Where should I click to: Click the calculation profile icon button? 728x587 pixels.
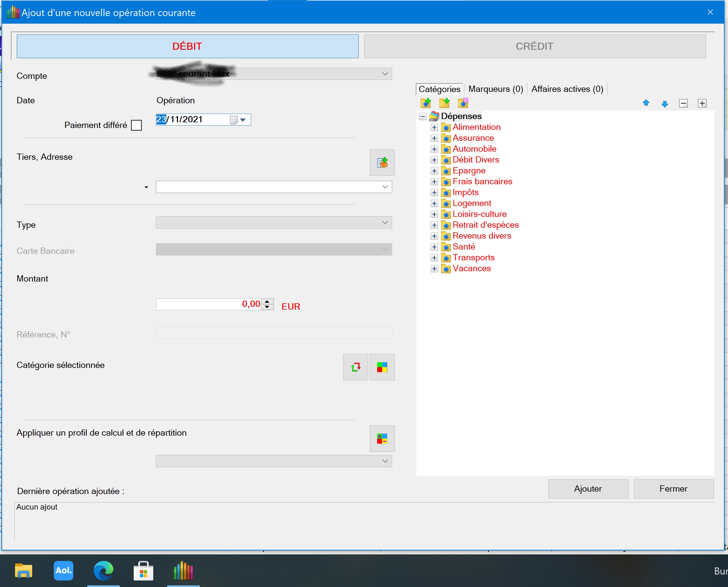point(382,439)
